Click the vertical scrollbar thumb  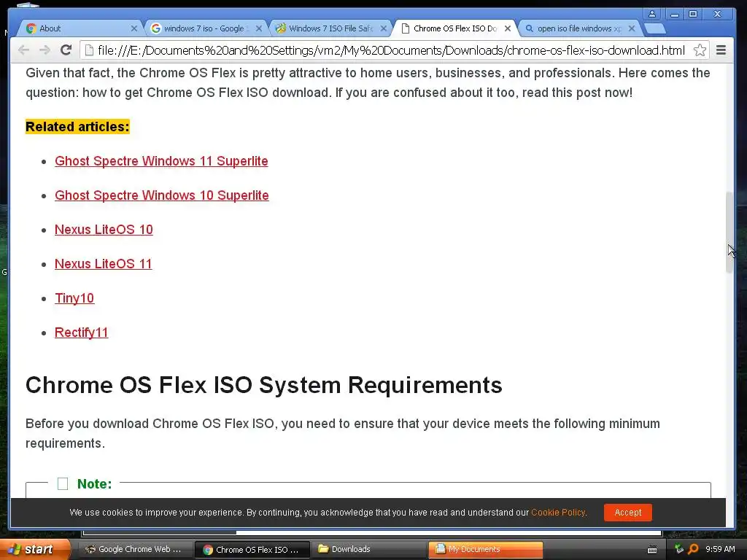click(729, 232)
